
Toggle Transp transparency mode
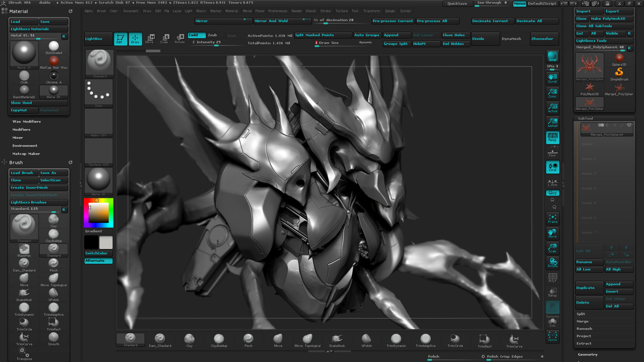[553, 292]
